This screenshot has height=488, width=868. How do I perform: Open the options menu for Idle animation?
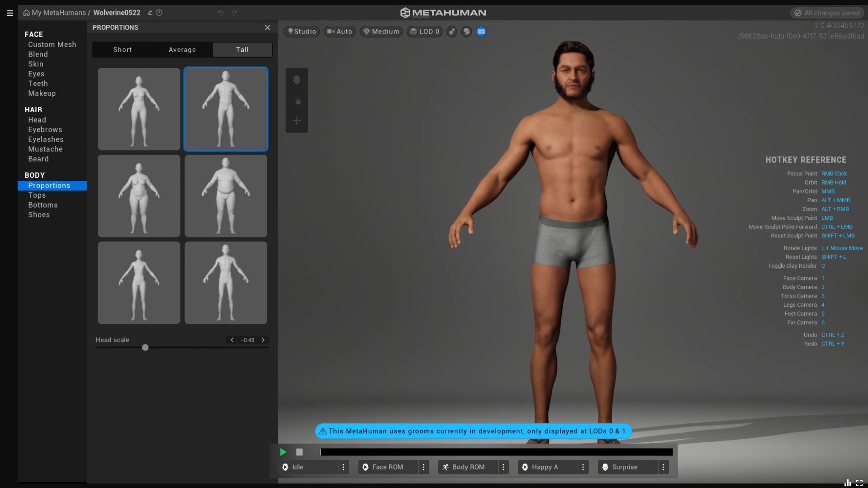point(343,467)
